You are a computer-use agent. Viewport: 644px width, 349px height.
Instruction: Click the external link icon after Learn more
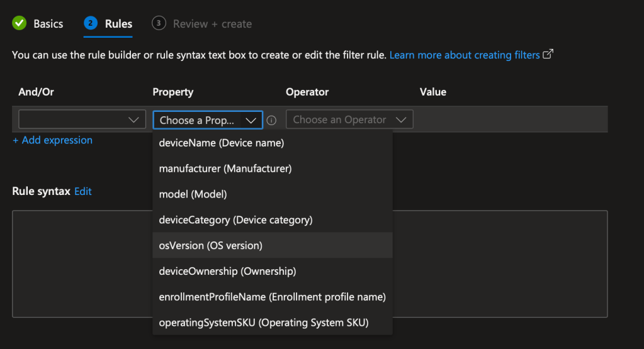pos(548,55)
